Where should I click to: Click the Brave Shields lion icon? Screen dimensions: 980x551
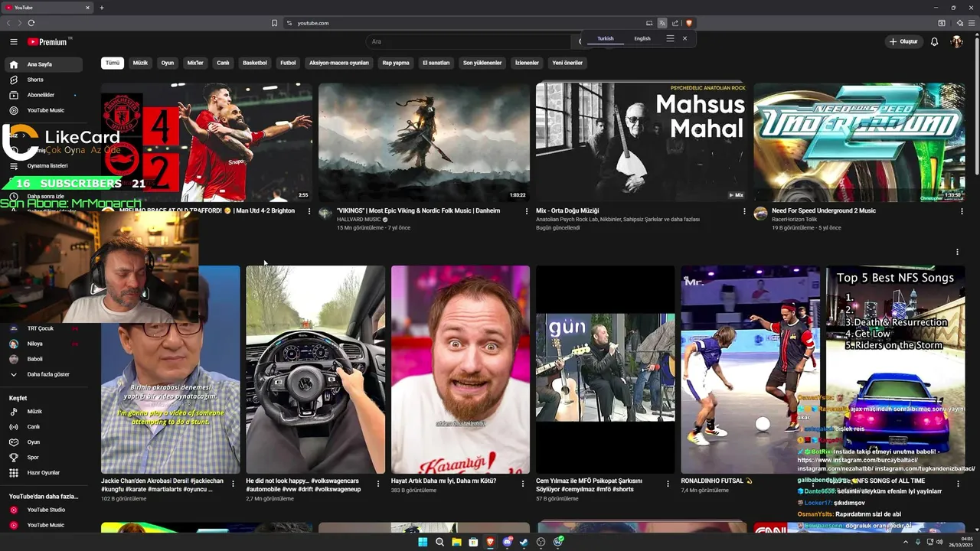(689, 23)
